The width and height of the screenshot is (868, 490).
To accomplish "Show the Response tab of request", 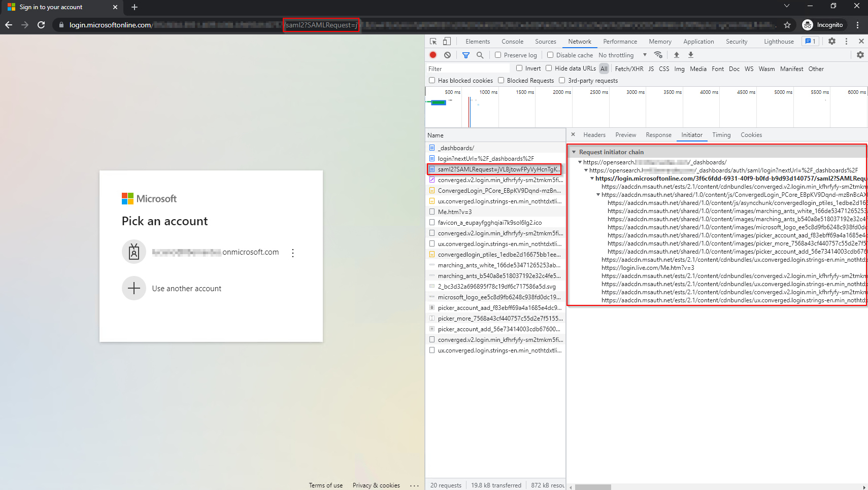I will click(x=658, y=135).
